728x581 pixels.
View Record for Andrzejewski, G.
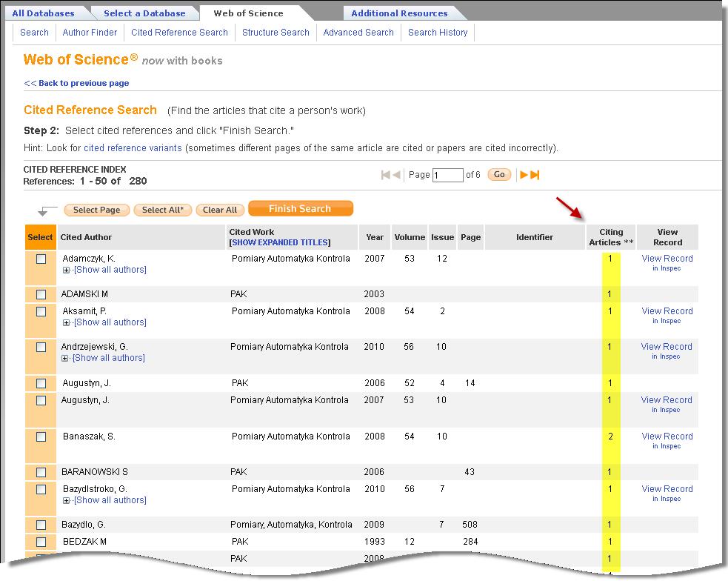667,347
